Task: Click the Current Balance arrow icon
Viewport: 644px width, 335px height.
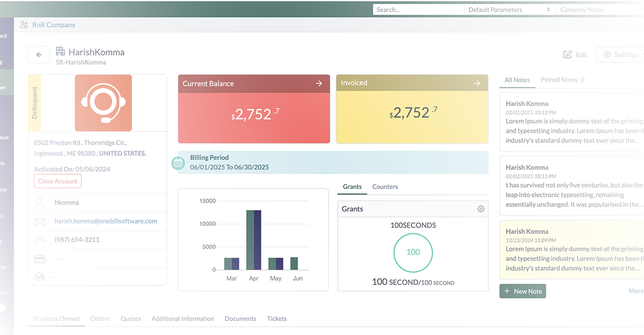Action: coord(319,83)
